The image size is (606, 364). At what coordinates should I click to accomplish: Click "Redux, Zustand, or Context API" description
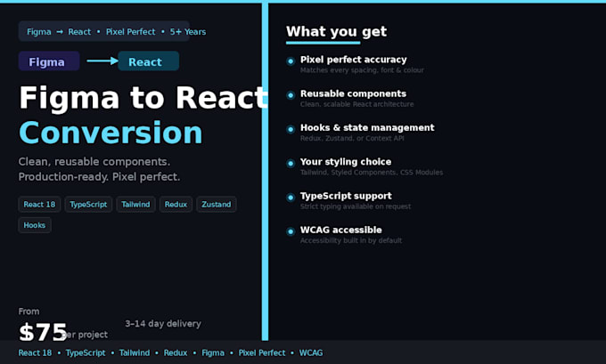(352, 138)
